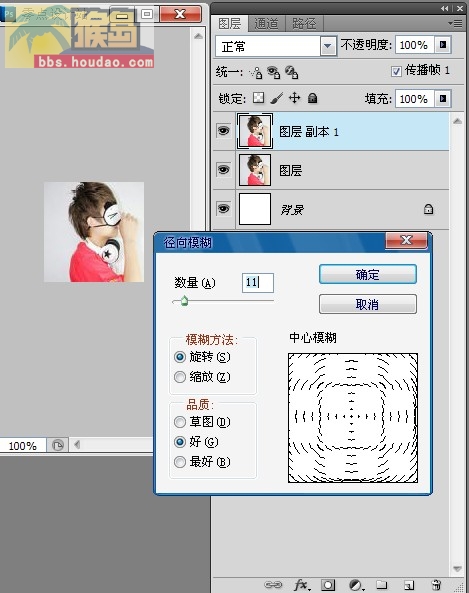This screenshot has width=469, height=593.
Task: Open the fx layer style menu
Action: coord(301,585)
